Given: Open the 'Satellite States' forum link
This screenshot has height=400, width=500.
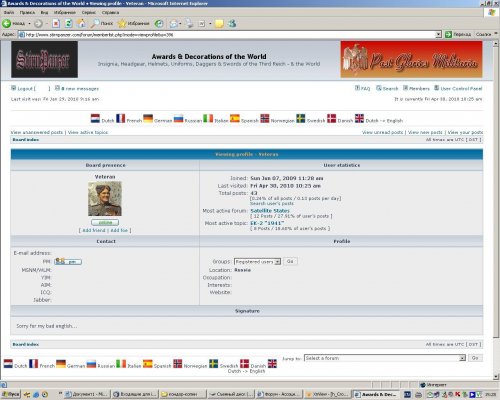Looking at the screenshot, I should pyautogui.click(x=270, y=211).
